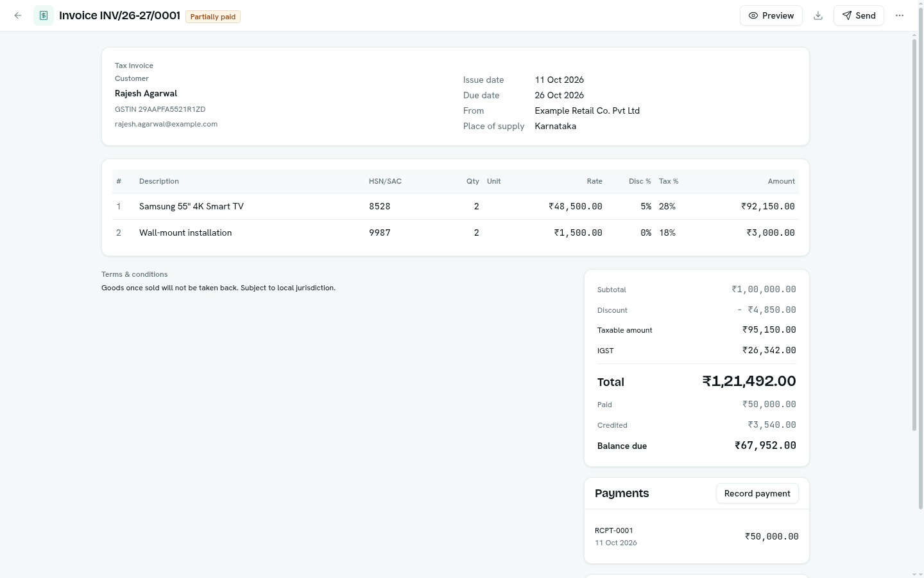924x578 pixels.
Task: Select the GSTIN 29AAPFA5521R1ZD text
Action: coord(160,109)
